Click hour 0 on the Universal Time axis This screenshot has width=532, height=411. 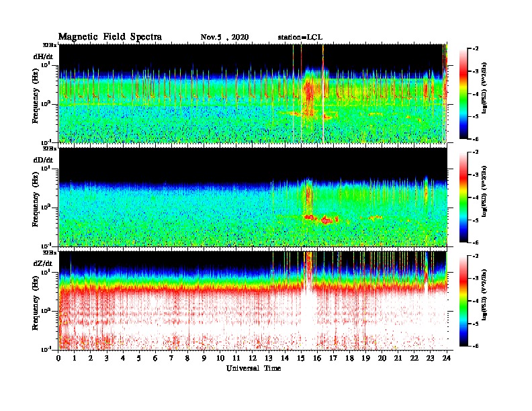[x=58, y=358]
